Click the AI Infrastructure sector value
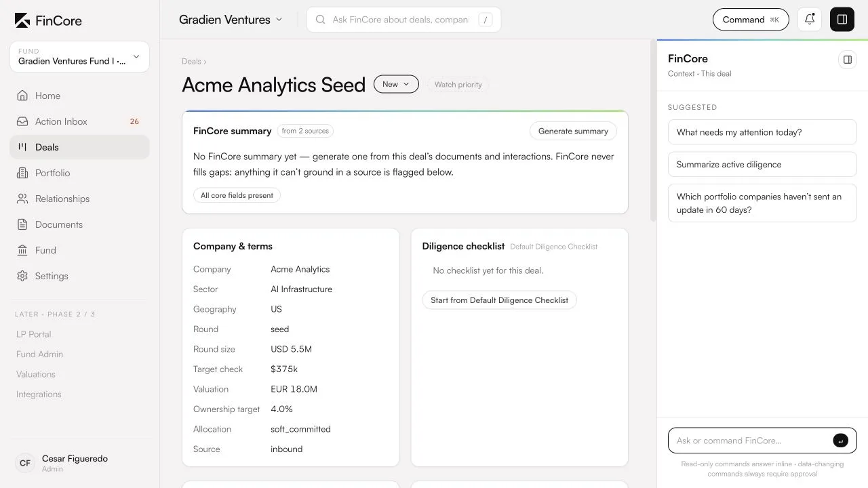The image size is (868, 488). pos(302,289)
